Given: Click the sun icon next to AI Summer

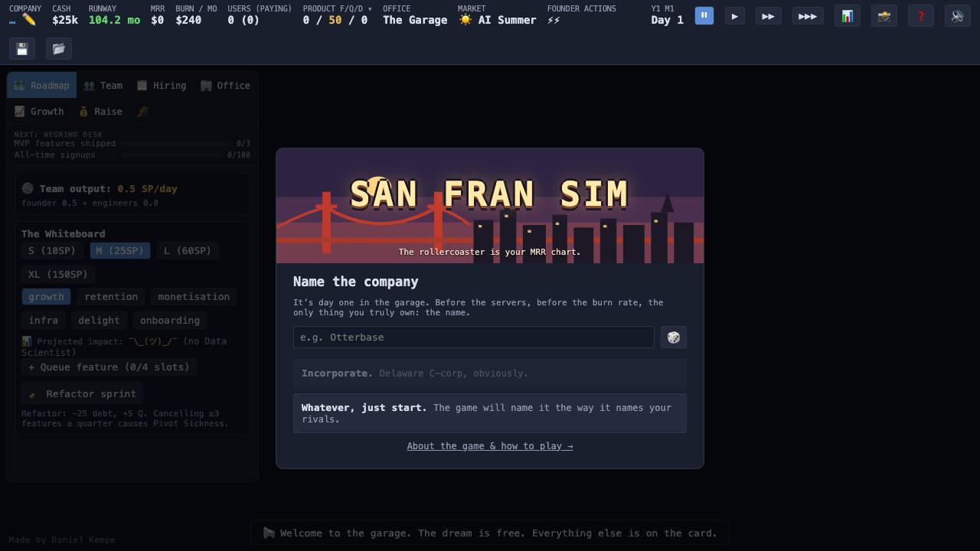Looking at the screenshot, I should 465,20.
